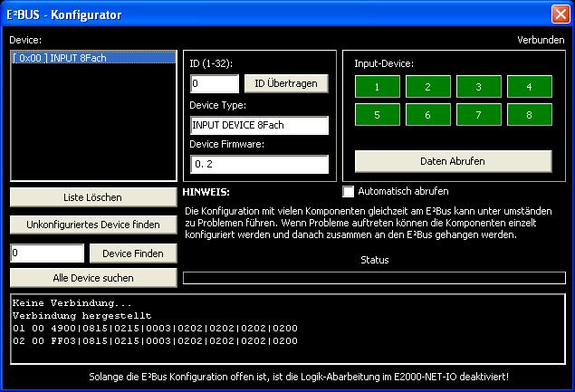Toggle input channel 2 green indicator
Screen dimensions: 575x392
coord(428,87)
